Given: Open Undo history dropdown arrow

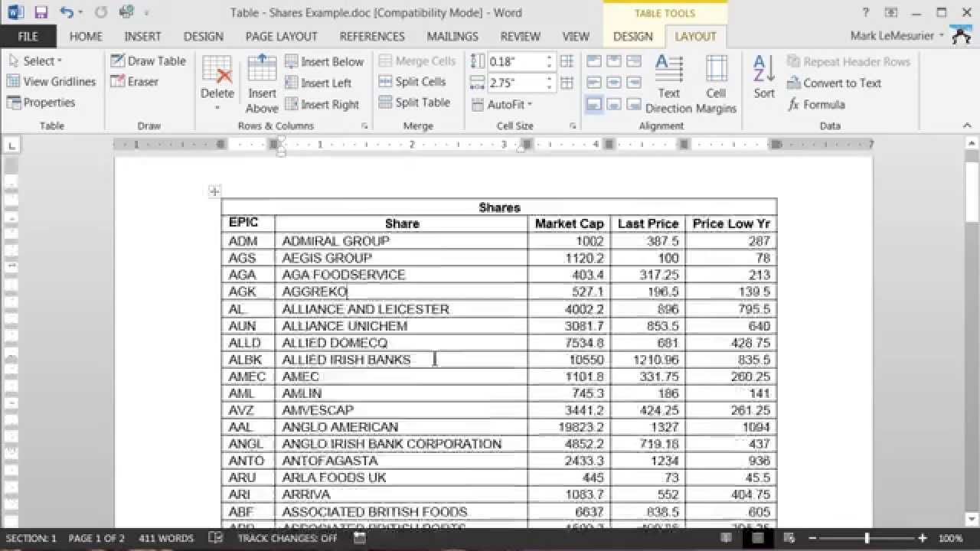Looking at the screenshot, I should point(80,13).
